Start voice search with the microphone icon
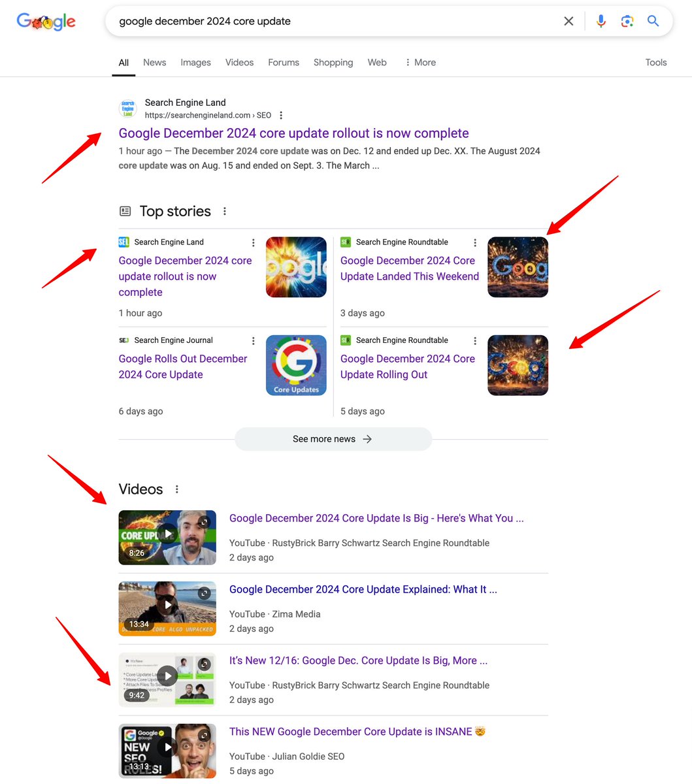692x784 pixels. point(601,21)
